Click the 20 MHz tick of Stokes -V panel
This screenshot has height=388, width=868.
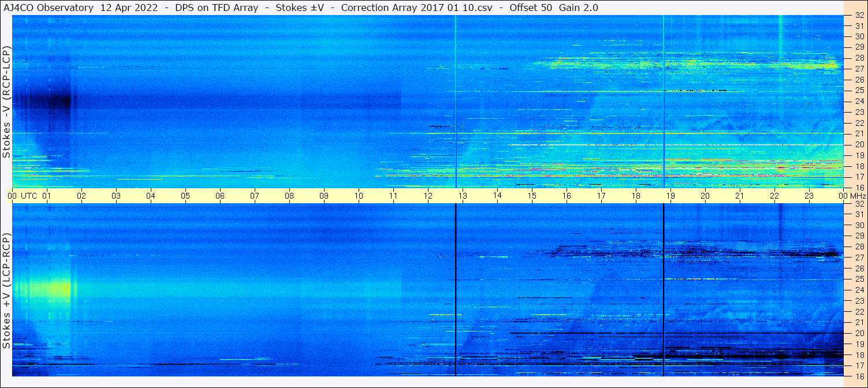859,144
